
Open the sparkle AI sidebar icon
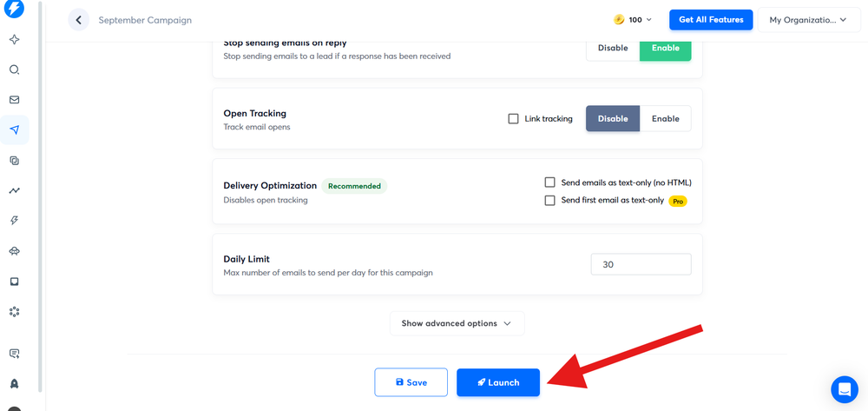point(14,40)
